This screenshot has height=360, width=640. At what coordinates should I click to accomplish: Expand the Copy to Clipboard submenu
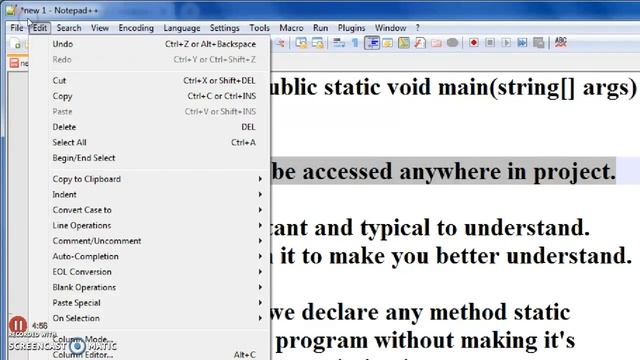click(x=149, y=179)
